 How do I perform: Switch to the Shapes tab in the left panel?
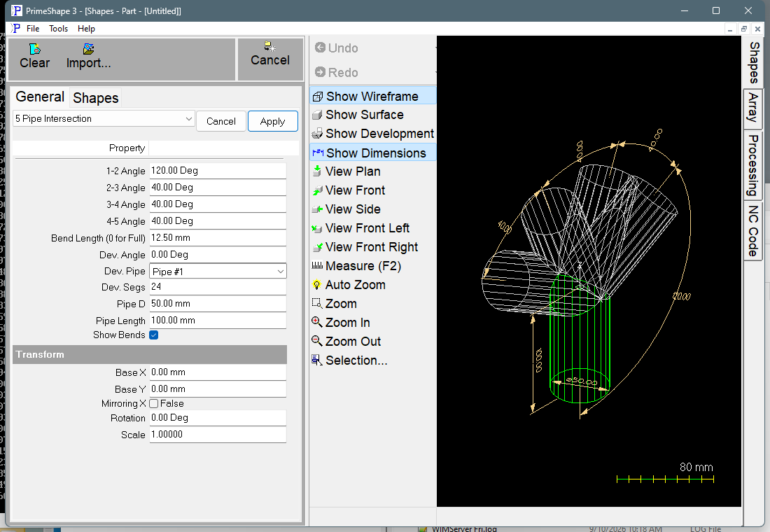pyautogui.click(x=96, y=98)
